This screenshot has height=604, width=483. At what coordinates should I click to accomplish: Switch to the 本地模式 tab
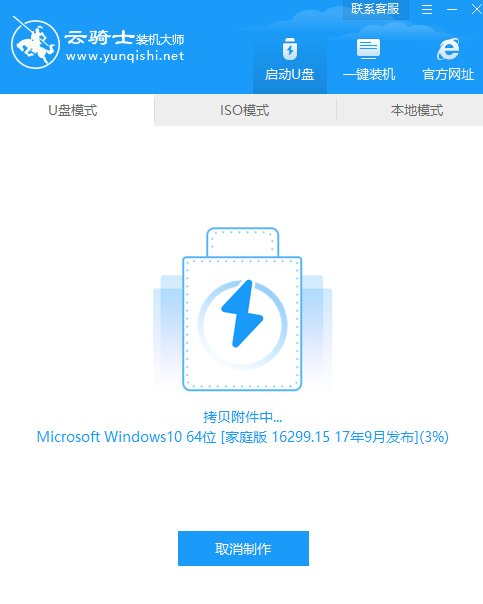pos(417,111)
